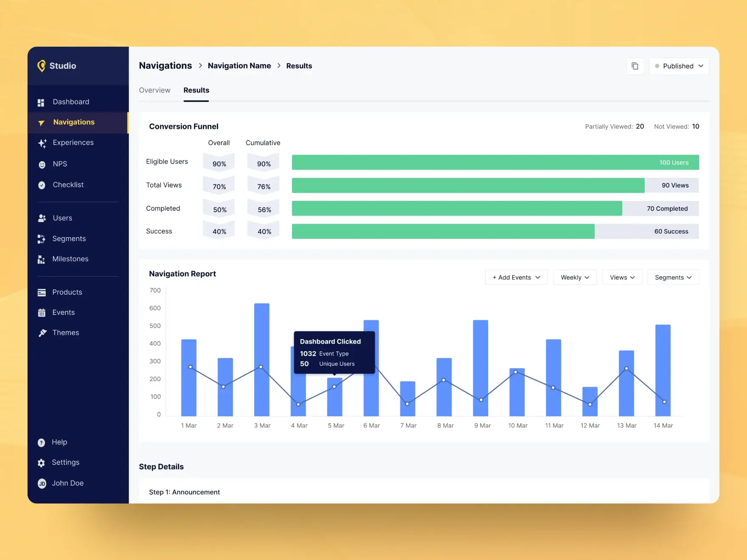Click the copy icon beside Published

click(635, 66)
